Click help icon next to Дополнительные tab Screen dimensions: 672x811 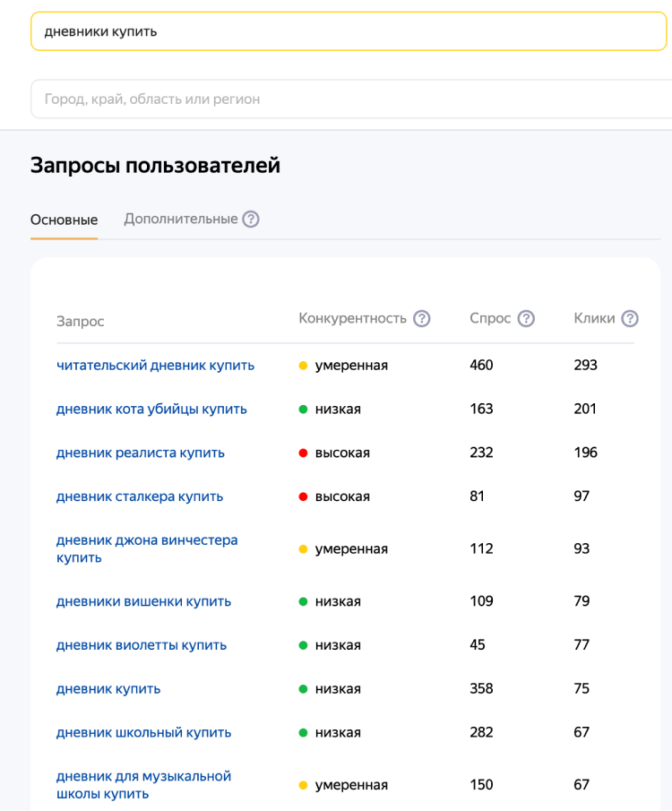[x=251, y=219]
